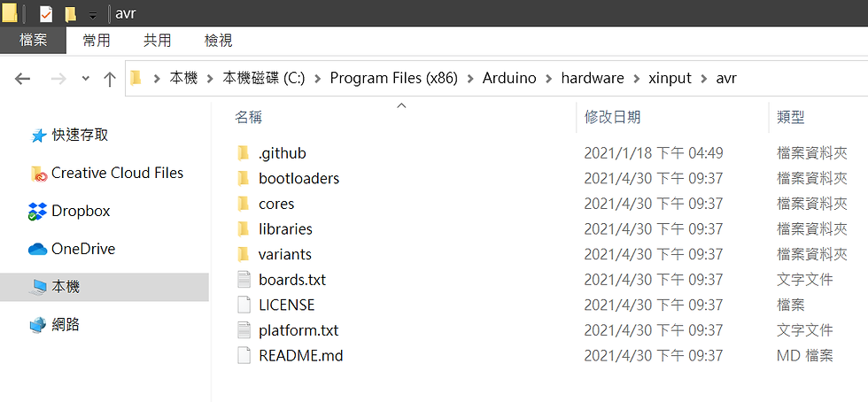Select the platform.txt file icon
868x402 pixels.
click(x=244, y=330)
